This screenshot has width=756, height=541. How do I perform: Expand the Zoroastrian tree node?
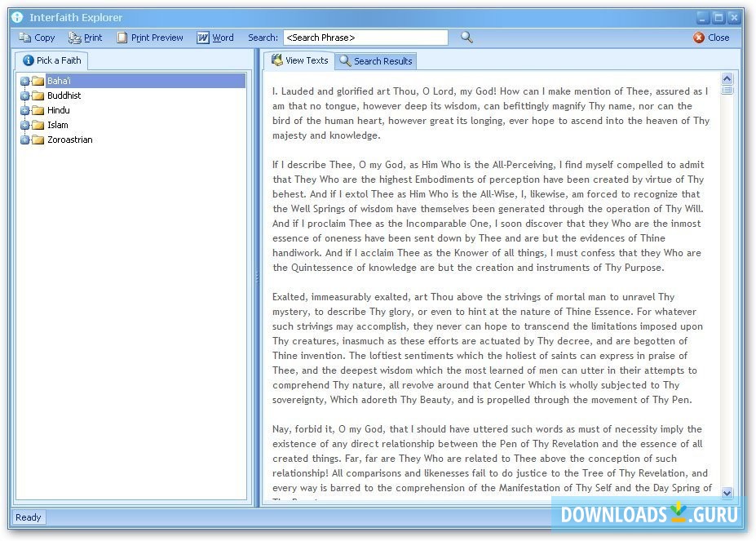coord(24,140)
